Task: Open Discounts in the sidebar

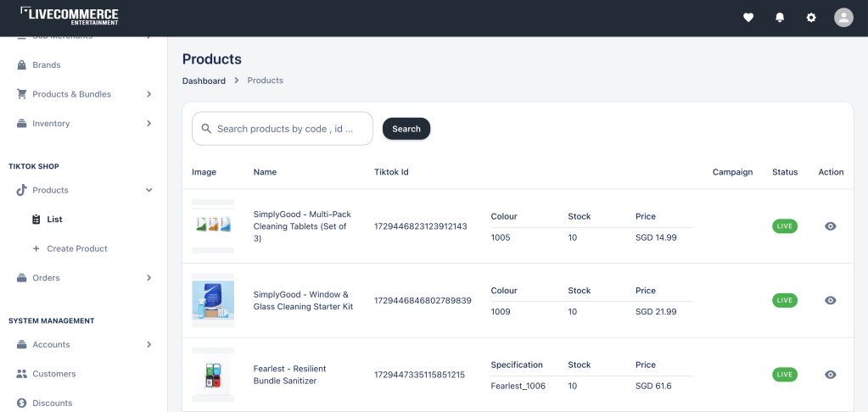Action: tap(52, 403)
